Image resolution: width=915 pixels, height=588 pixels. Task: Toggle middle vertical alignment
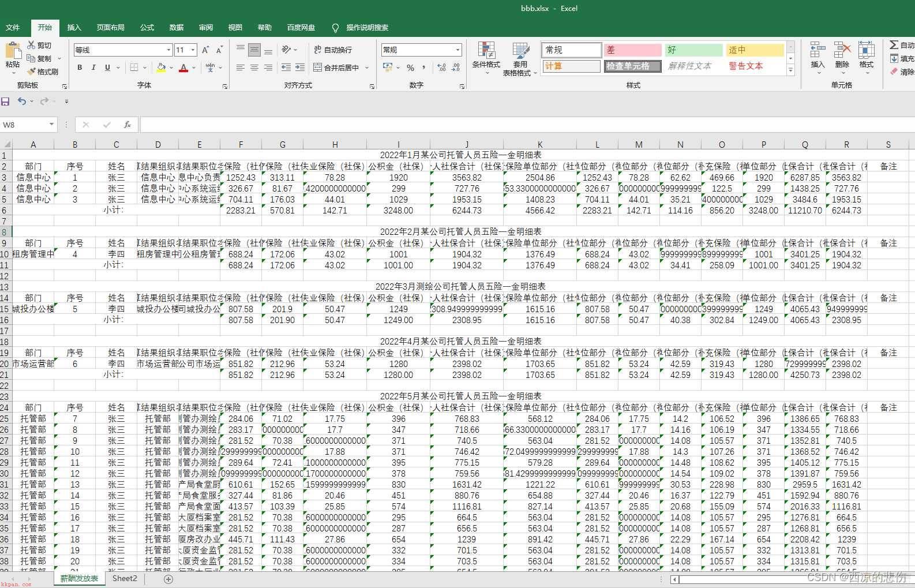254,50
